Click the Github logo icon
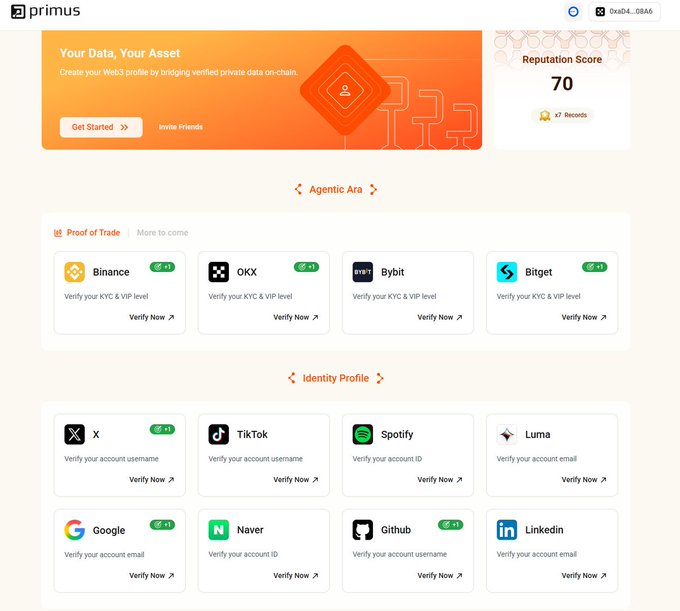The image size is (680, 611). [363, 530]
